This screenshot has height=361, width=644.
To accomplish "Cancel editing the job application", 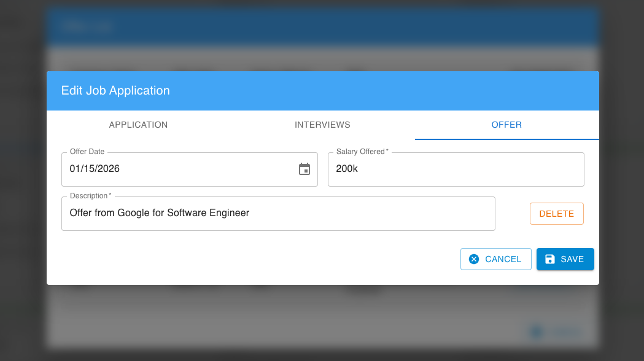I will coord(495,259).
